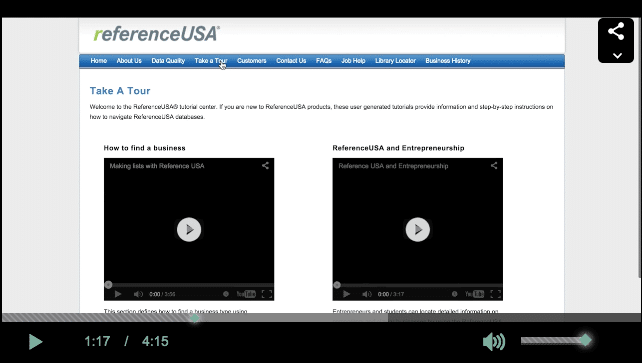
Task: Click the YouTube logo in Making lists video
Action: pos(246,294)
